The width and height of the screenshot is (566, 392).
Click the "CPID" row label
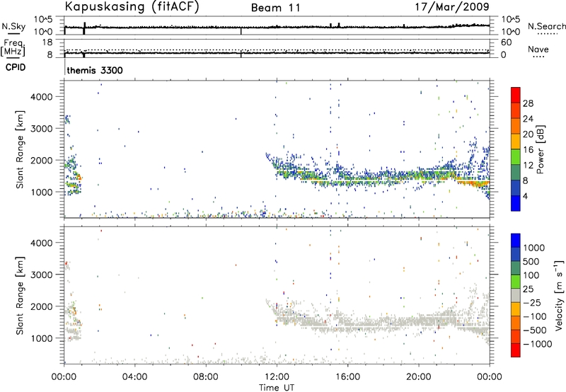pyautogui.click(x=16, y=67)
